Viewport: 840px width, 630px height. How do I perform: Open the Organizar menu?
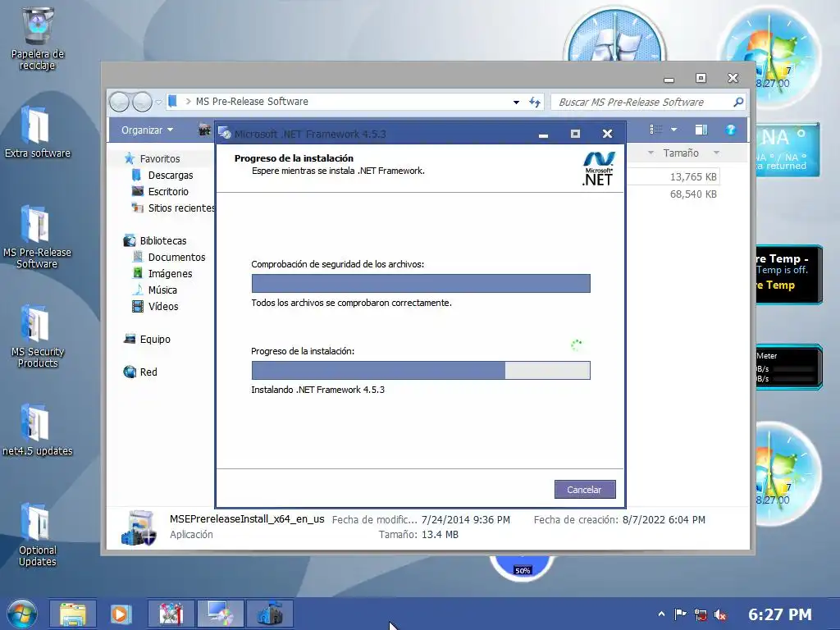click(148, 130)
